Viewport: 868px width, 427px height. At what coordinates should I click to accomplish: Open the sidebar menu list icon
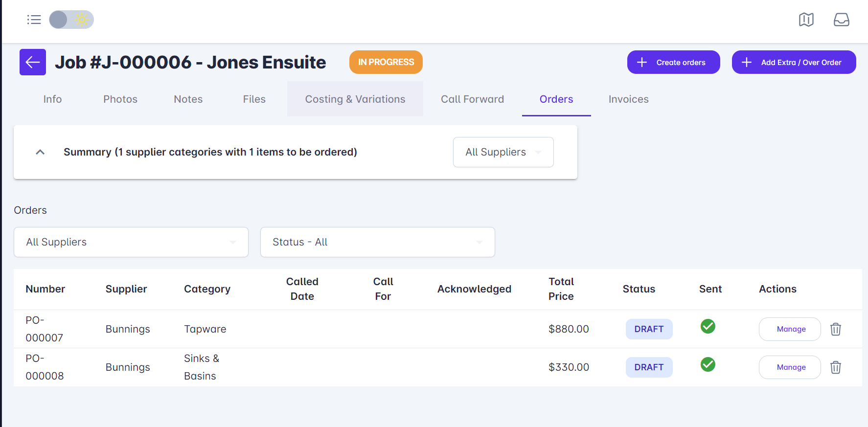coord(34,20)
